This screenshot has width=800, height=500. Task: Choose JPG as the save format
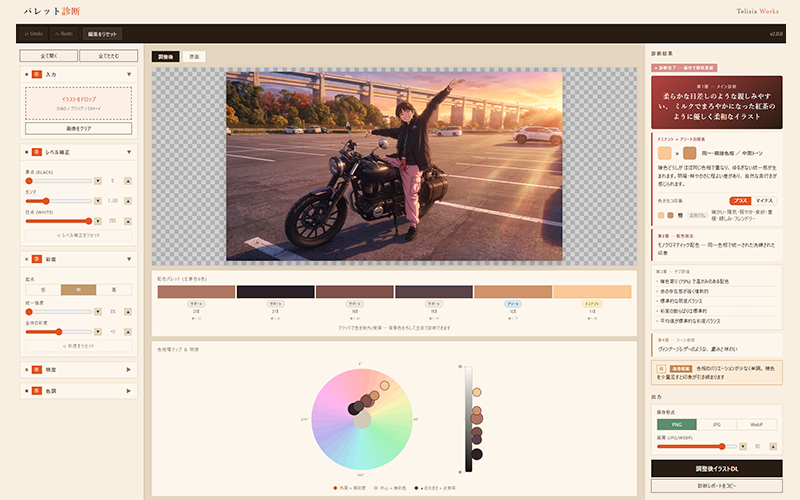point(716,424)
